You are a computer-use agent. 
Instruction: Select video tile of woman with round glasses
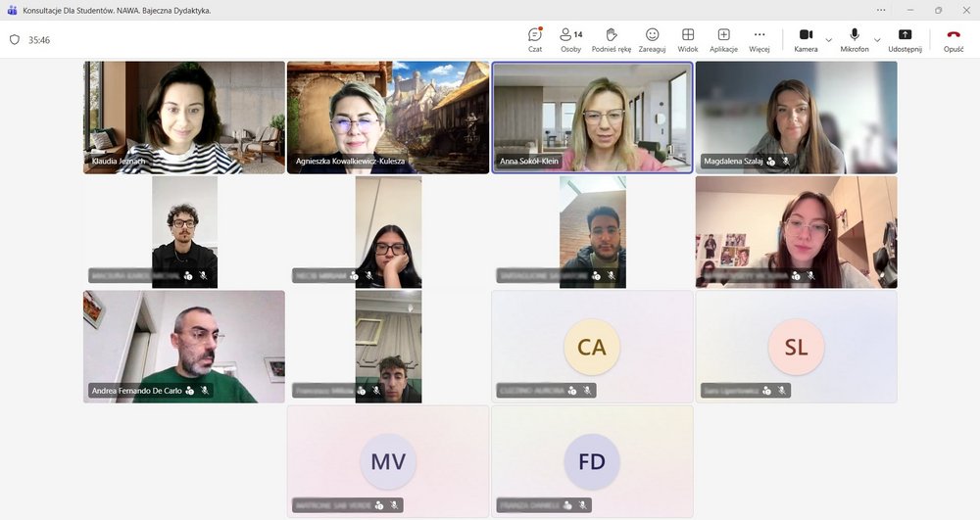pos(796,231)
